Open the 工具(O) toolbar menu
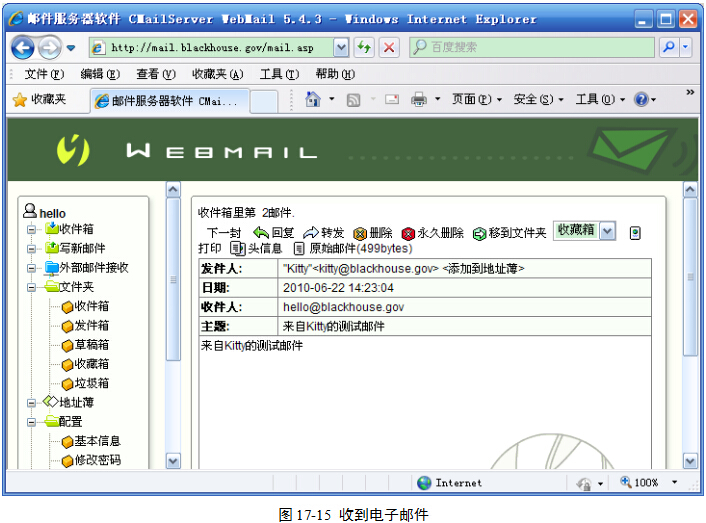The image size is (706, 523). (600, 99)
